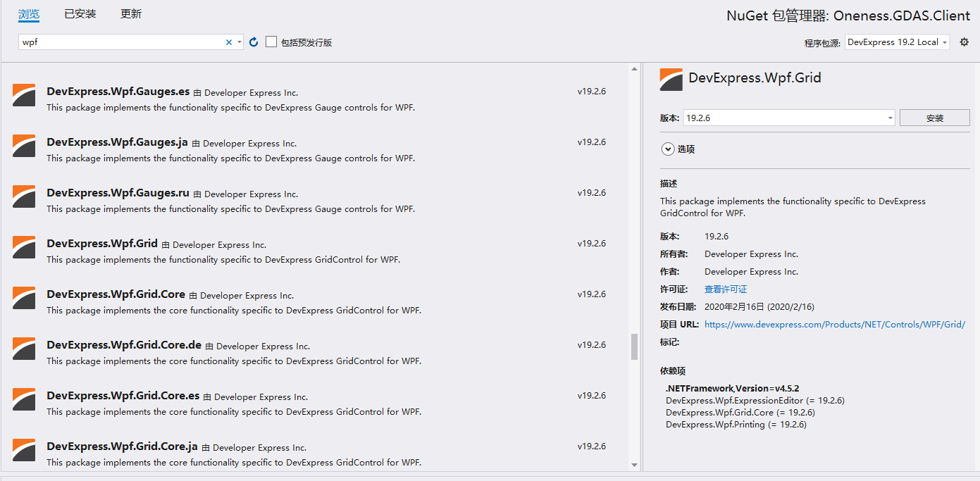This screenshot has width=980, height=481.
Task: Click the v19.2.6 version of DevExpress.Wpf.Gauges.es
Action: point(592,92)
